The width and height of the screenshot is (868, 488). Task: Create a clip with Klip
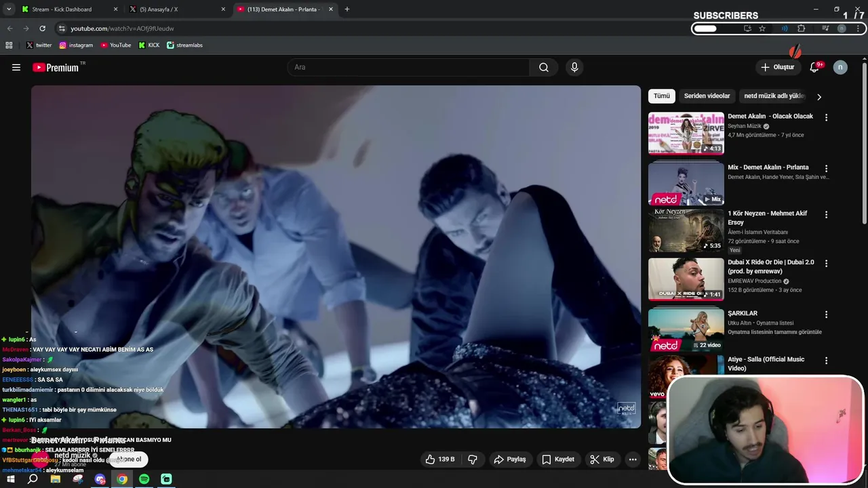(x=602, y=459)
